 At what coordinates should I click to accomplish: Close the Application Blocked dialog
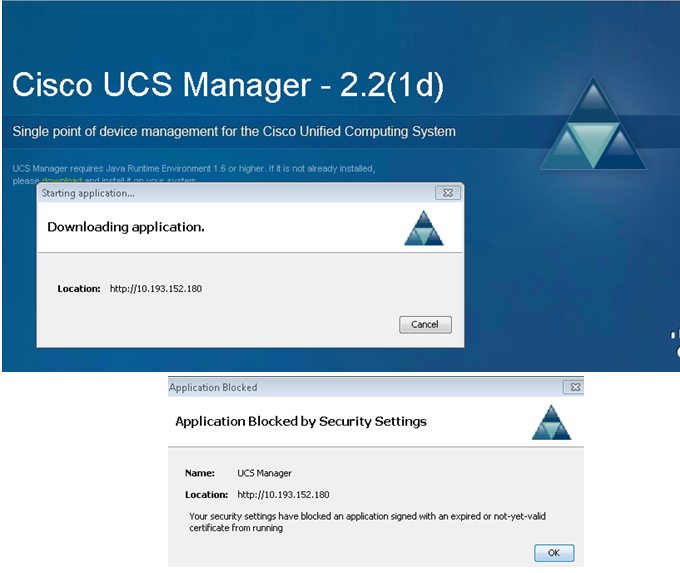[572, 387]
